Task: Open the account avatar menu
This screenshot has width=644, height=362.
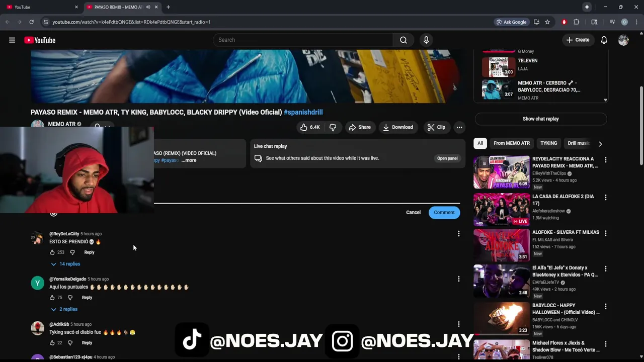Action: click(x=623, y=40)
